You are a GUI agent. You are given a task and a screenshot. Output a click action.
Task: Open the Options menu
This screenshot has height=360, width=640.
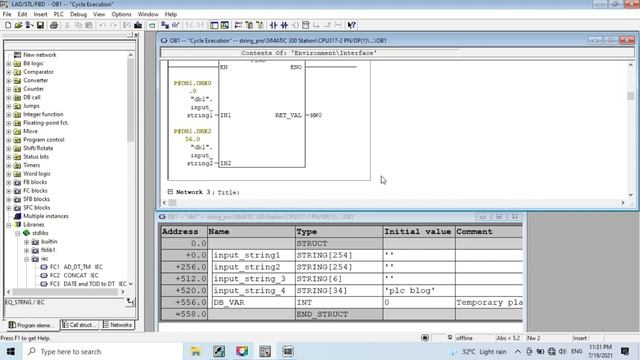pyautogui.click(x=121, y=14)
